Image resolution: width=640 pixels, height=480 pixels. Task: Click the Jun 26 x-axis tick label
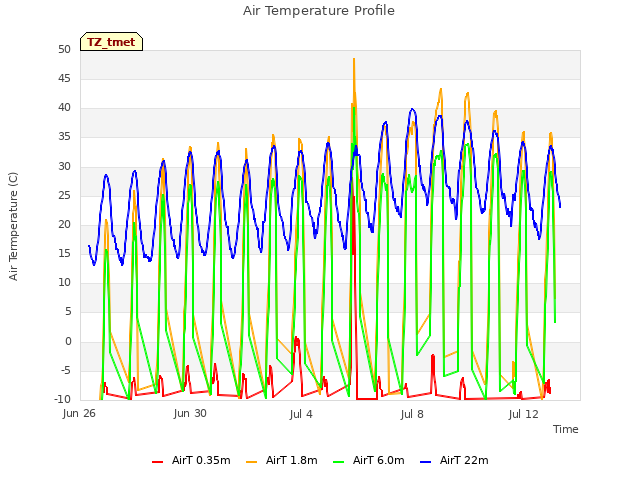[79, 413]
